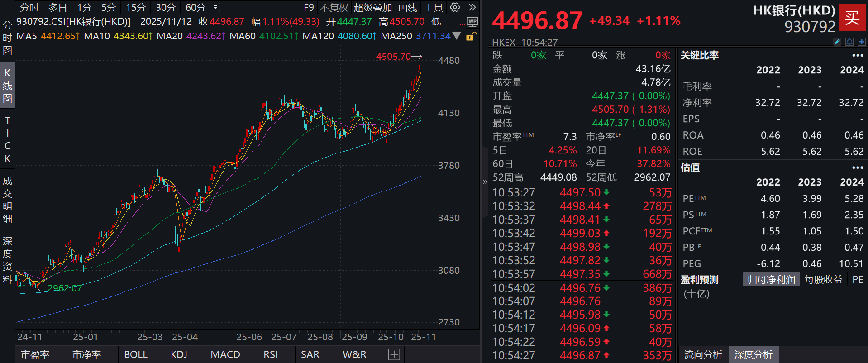Click the 25-09 marker on time axis

[354, 337]
